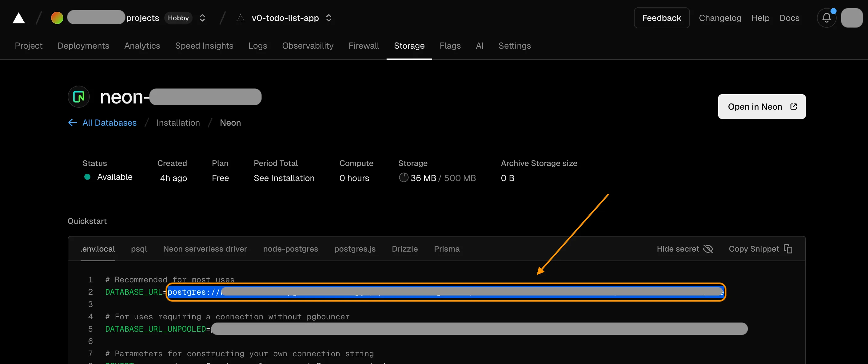Click the Vercel triangle logo

(18, 18)
